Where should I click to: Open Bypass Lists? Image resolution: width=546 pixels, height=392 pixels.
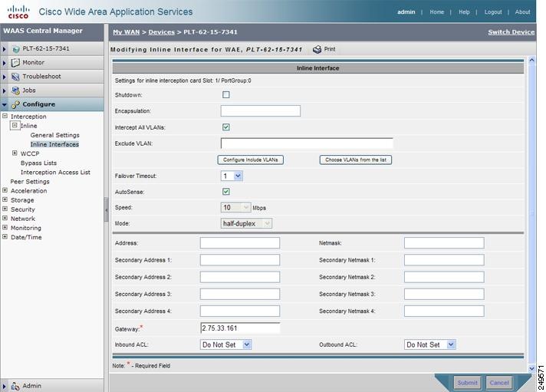[x=38, y=163]
